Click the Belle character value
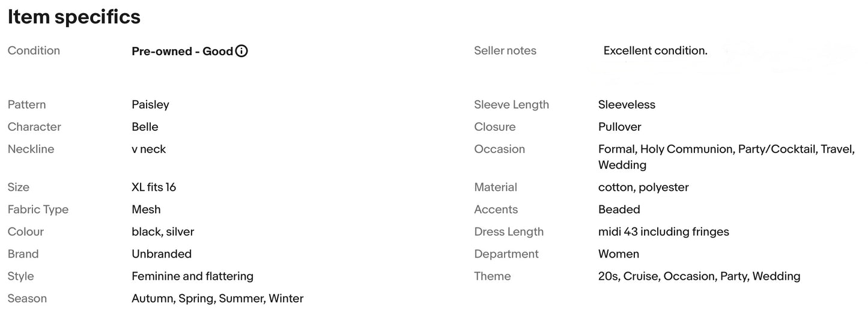Screen dimensions: 868x317 [x=145, y=127]
